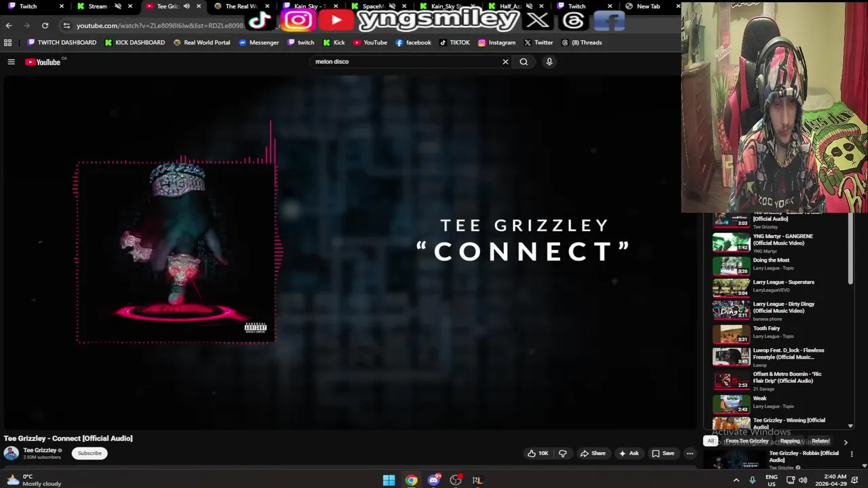
Task: Click the taskbar volume speaker icon
Action: click(803, 481)
